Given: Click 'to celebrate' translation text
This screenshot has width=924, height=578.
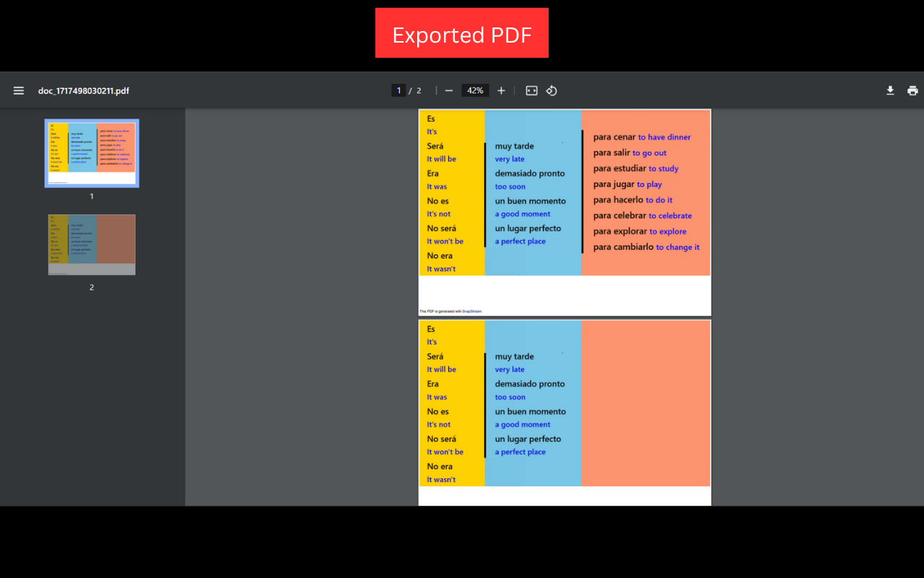Looking at the screenshot, I should 670,216.
